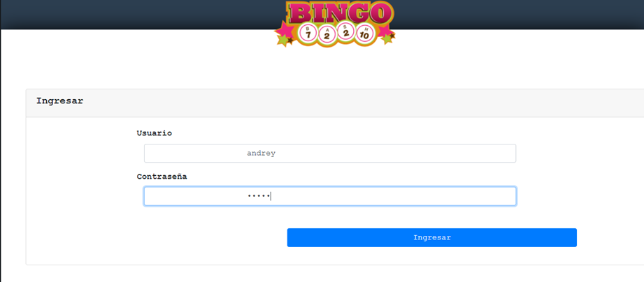
Task: Click the masked password dots
Action: pos(259,196)
